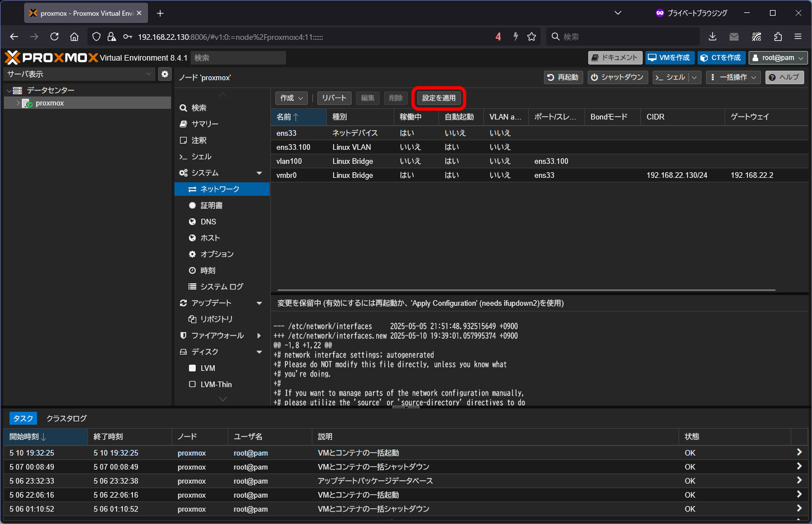Click VMを作成 button
The height and width of the screenshot is (524, 812).
pyautogui.click(x=670, y=58)
